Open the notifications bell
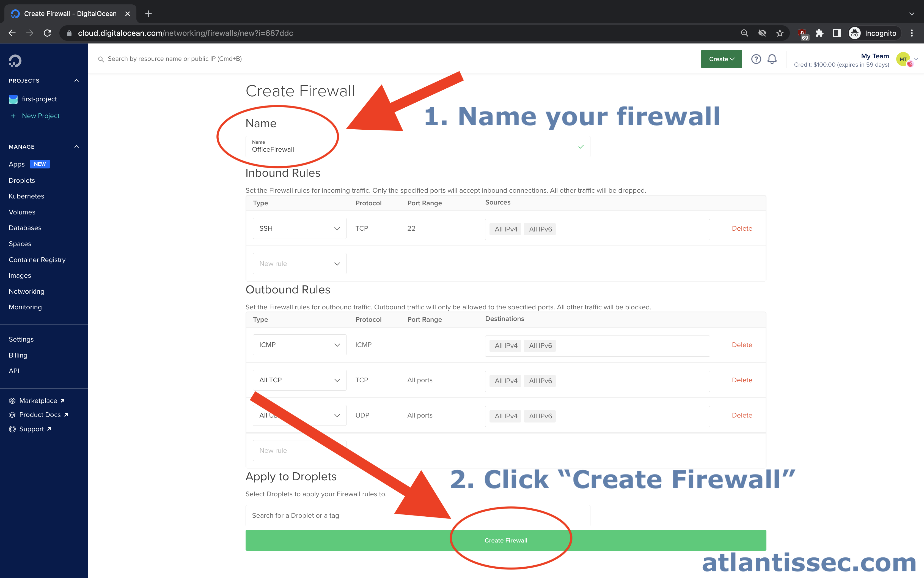924x578 pixels. [x=772, y=59]
